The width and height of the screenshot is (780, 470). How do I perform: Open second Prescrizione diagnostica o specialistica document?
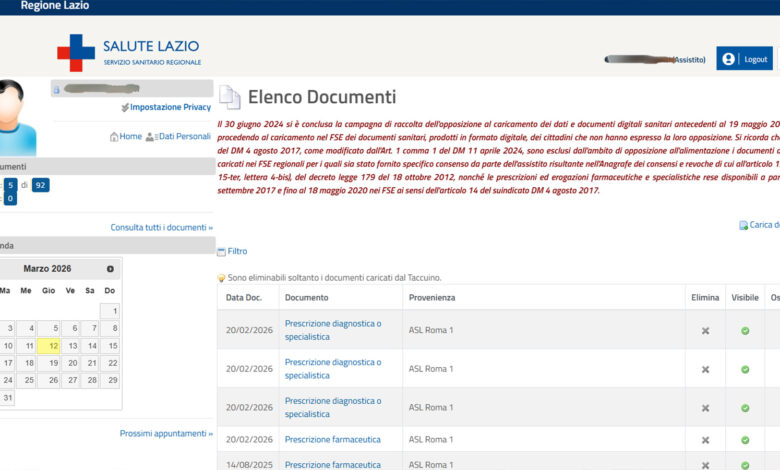coord(333,369)
